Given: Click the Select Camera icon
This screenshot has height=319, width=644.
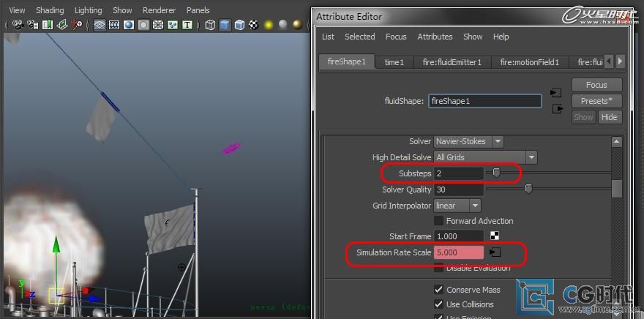Looking at the screenshot, I should coord(18,25).
